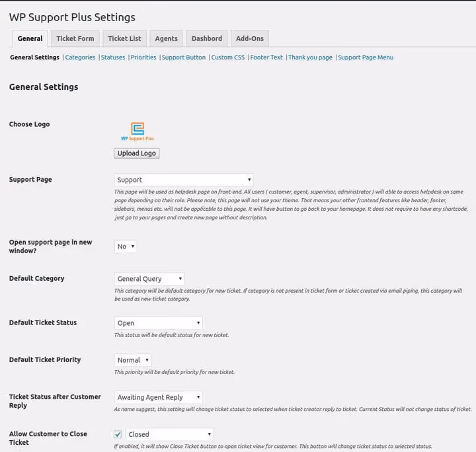Open the Support Page Menu link

coord(366,57)
